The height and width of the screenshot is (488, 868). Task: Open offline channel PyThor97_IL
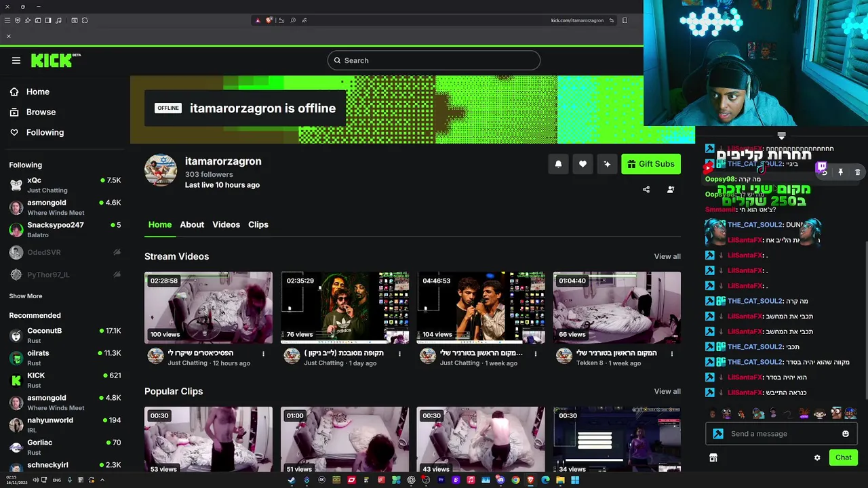click(x=65, y=274)
